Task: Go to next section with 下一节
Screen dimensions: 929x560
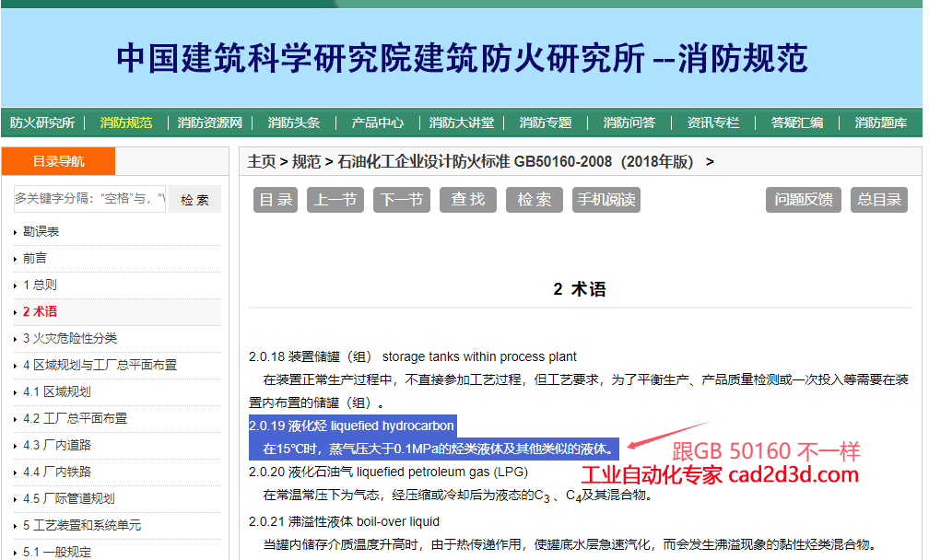Action: [402, 200]
